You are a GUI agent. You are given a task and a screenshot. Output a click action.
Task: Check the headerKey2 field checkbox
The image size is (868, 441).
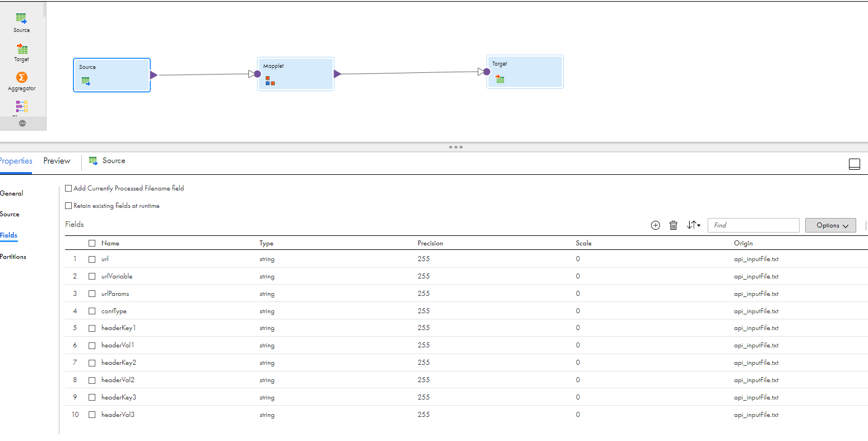pyautogui.click(x=92, y=363)
